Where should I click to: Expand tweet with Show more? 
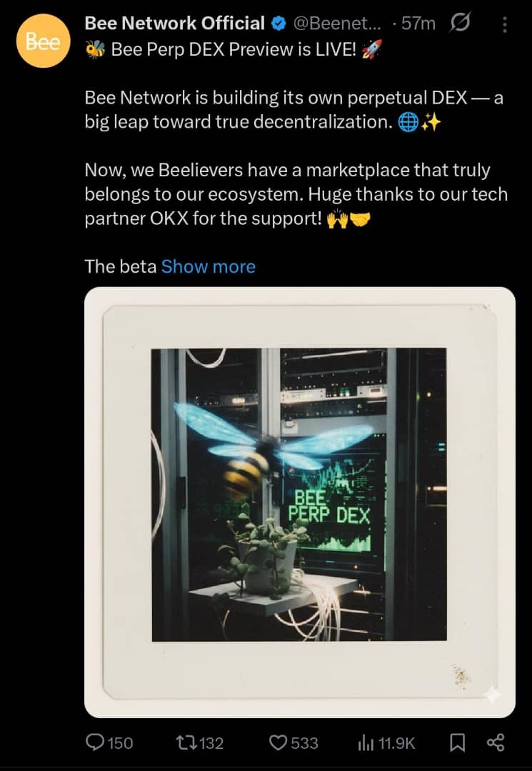[x=209, y=266]
